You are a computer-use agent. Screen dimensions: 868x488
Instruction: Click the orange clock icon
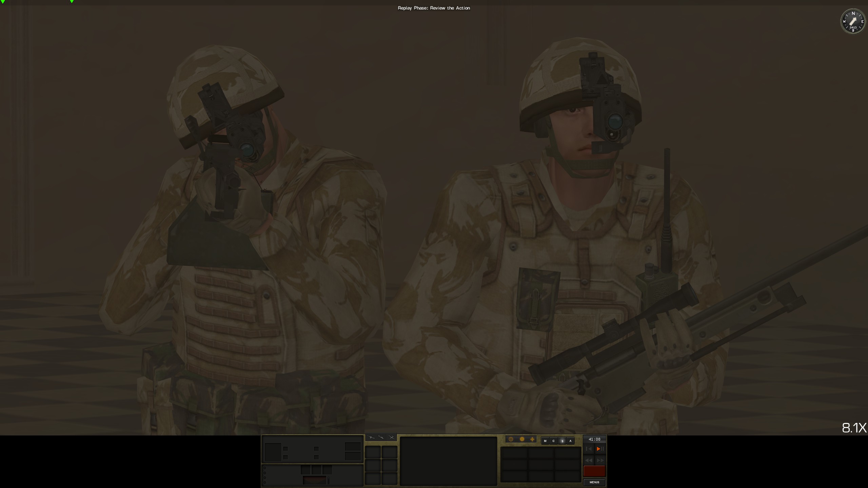[x=511, y=439]
